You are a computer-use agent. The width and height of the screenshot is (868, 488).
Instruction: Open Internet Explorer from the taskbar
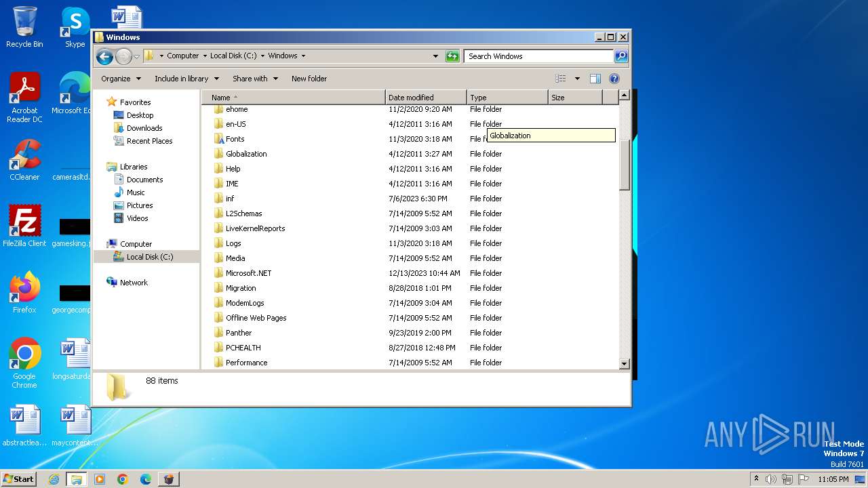coord(54,479)
